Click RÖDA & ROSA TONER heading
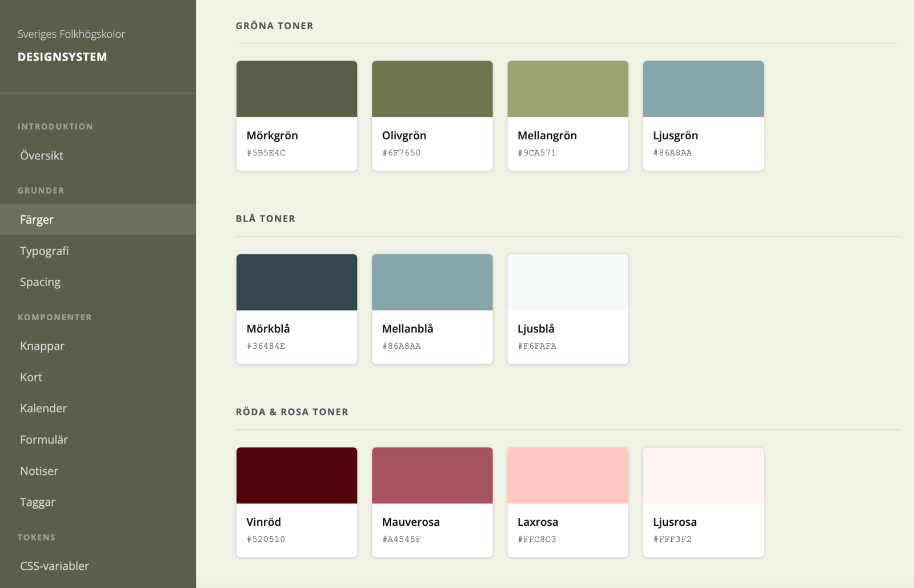The width and height of the screenshot is (914, 588). pos(292,412)
